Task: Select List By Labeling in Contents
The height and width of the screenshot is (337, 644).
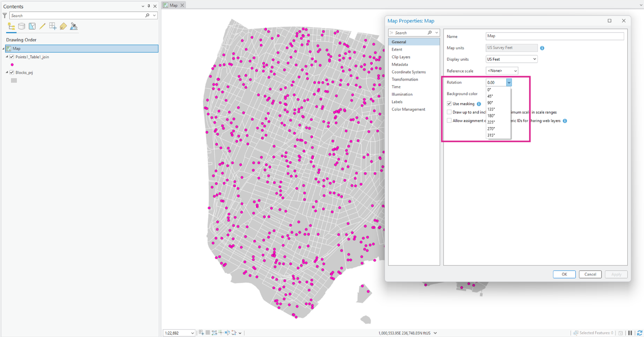Action: [x=63, y=26]
